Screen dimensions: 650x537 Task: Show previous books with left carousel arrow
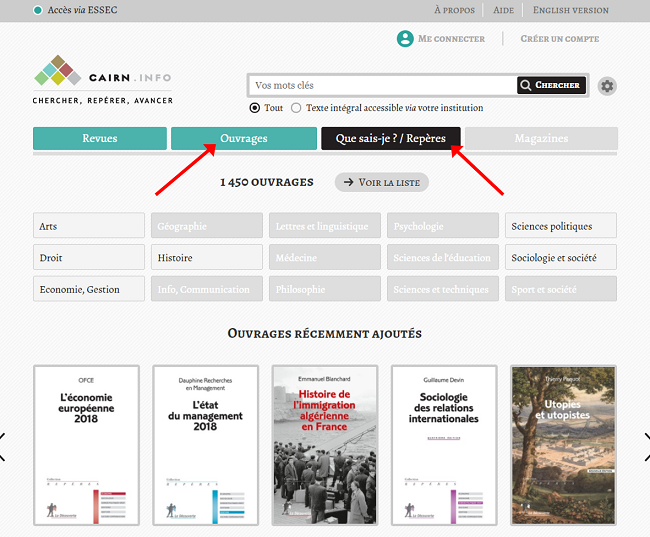tap(2, 447)
